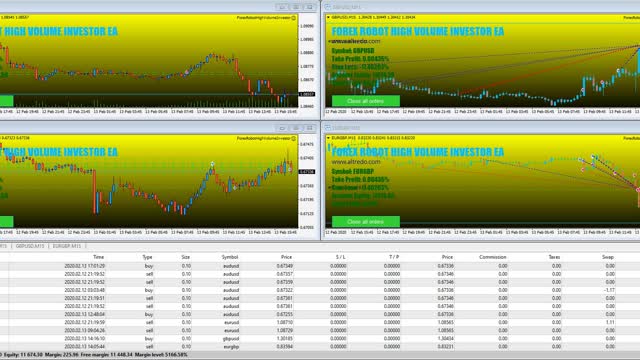Open the GBPUSD,M15 chart header triangle menu
The image size is (640, 360).
pyautogui.click(x=328, y=18)
